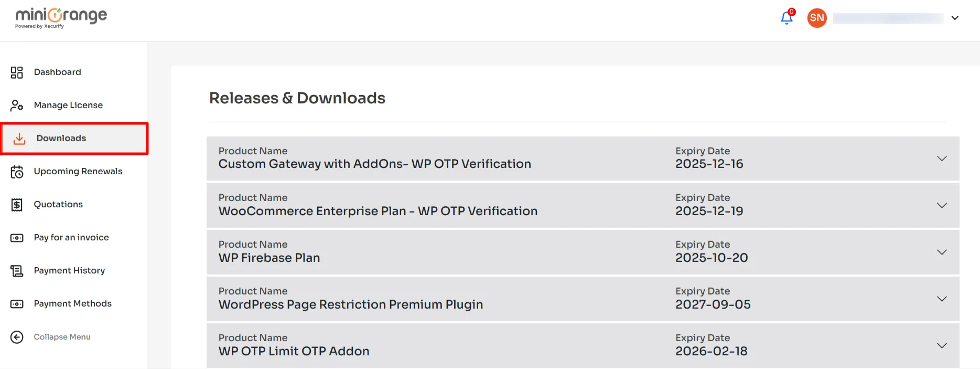Click the Downloads arrow icon
This screenshot has width=980, height=369.
(19, 139)
